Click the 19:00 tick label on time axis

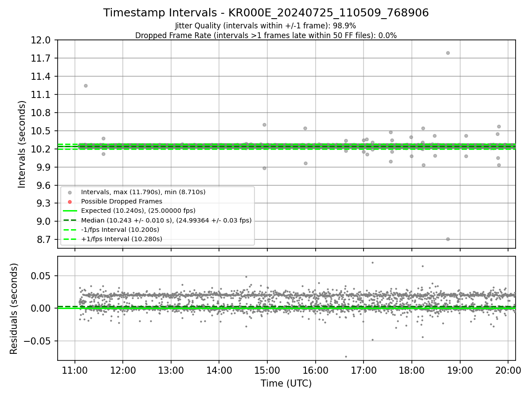460,369
